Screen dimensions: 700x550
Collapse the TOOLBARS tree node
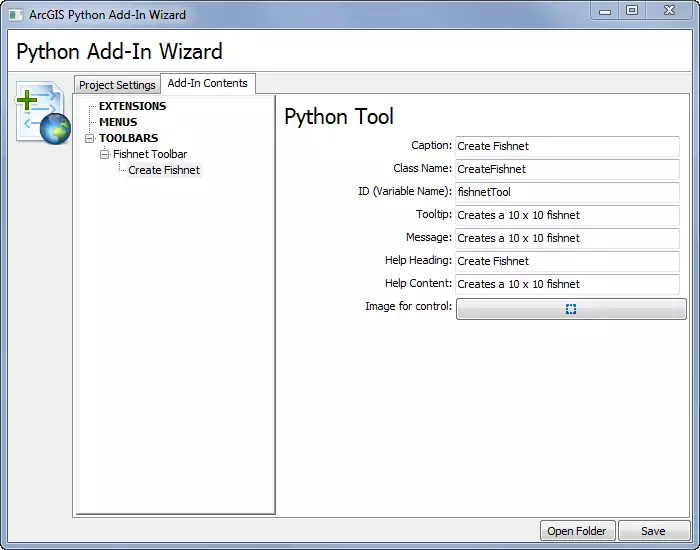[x=90, y=138]
